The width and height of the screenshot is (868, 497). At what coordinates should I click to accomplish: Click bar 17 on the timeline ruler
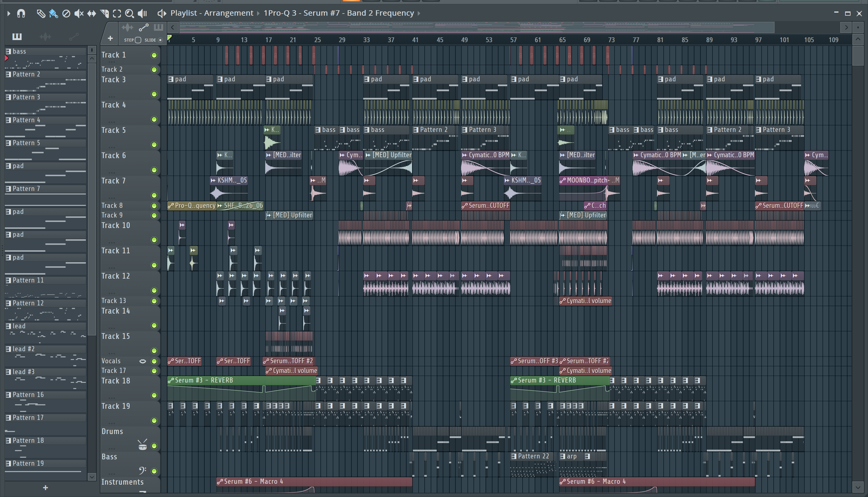(x=269, y=39)
